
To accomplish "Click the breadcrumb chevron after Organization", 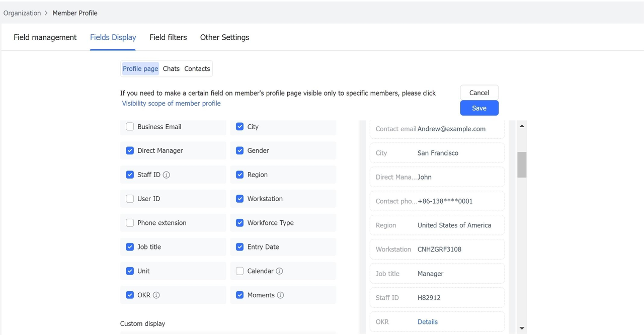I will click(x=46, y=13).
